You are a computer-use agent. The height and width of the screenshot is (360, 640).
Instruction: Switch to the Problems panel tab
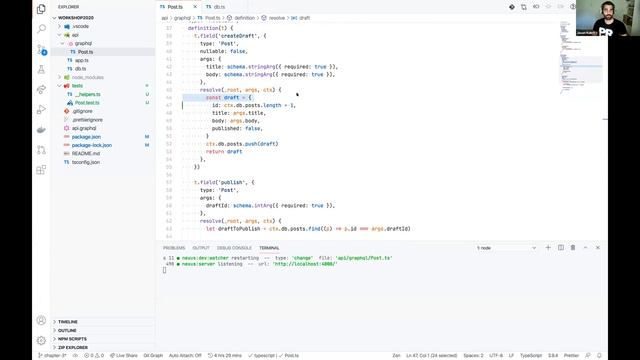(x=174, y=248)
